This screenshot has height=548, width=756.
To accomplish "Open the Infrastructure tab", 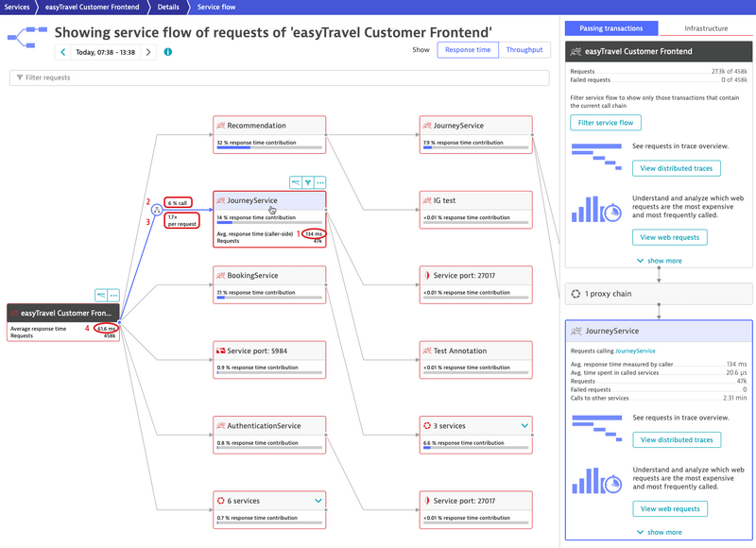I will [x=706, y=28].
